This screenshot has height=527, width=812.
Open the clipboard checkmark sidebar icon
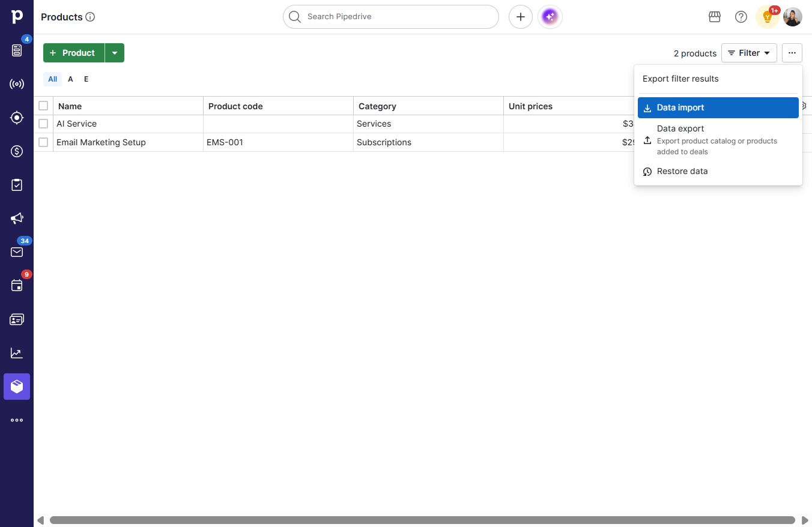(x=17, y=185)
